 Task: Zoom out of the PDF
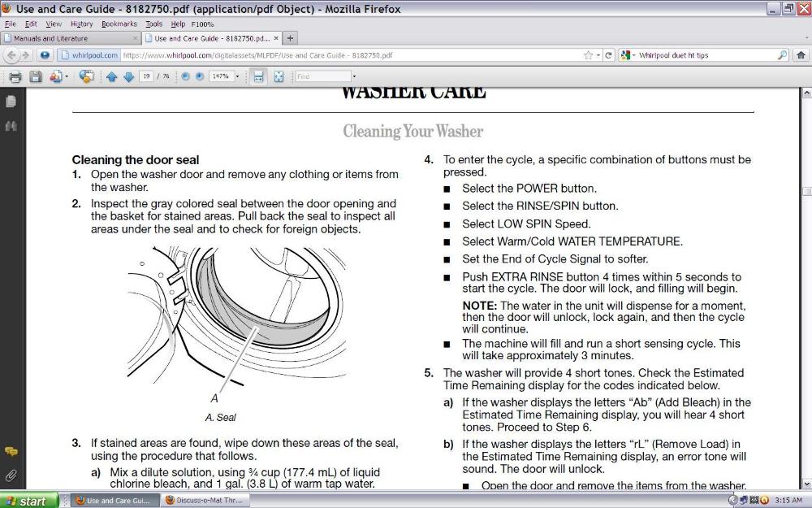[x=185, y=76]
